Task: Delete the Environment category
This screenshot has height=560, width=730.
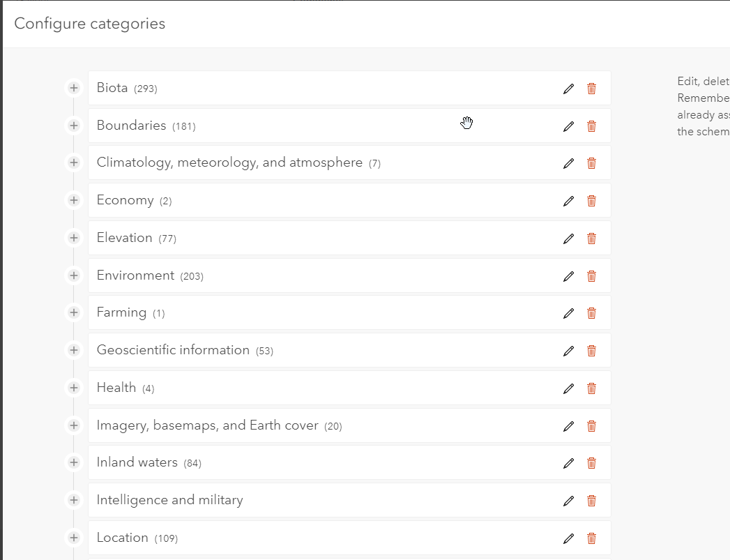Action: click(x=591, y=276)
